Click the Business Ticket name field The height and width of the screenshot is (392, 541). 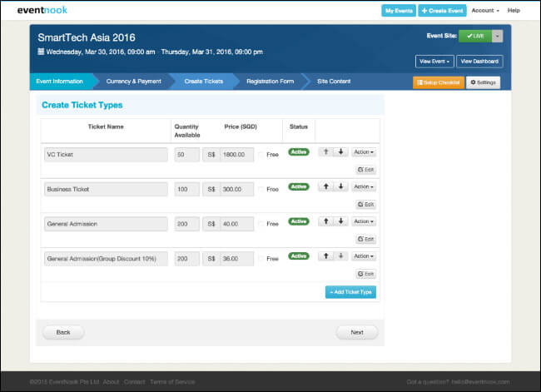click(106, 189)
